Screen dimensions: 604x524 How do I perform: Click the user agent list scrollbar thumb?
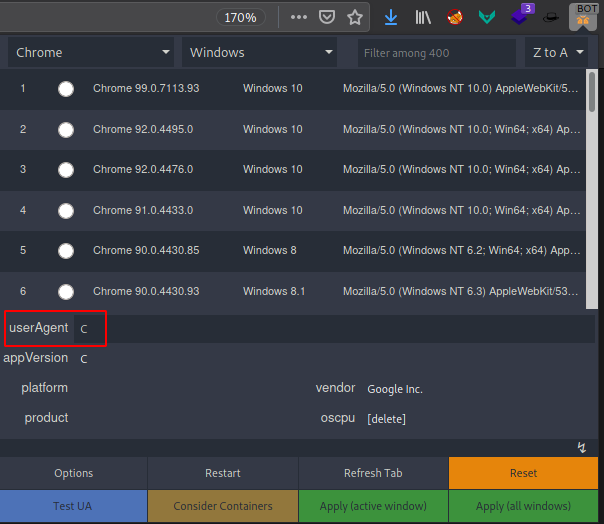592,92
